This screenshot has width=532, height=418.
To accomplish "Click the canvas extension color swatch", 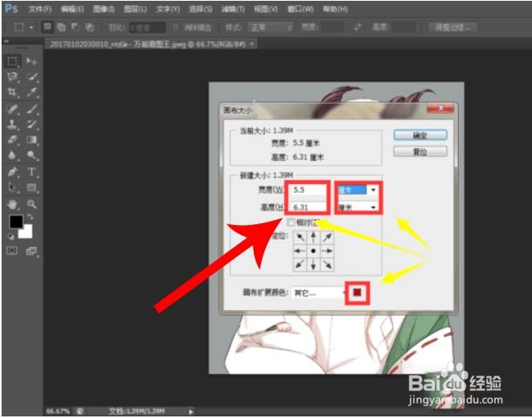I will pyautogui.click(x=358, y=293).
